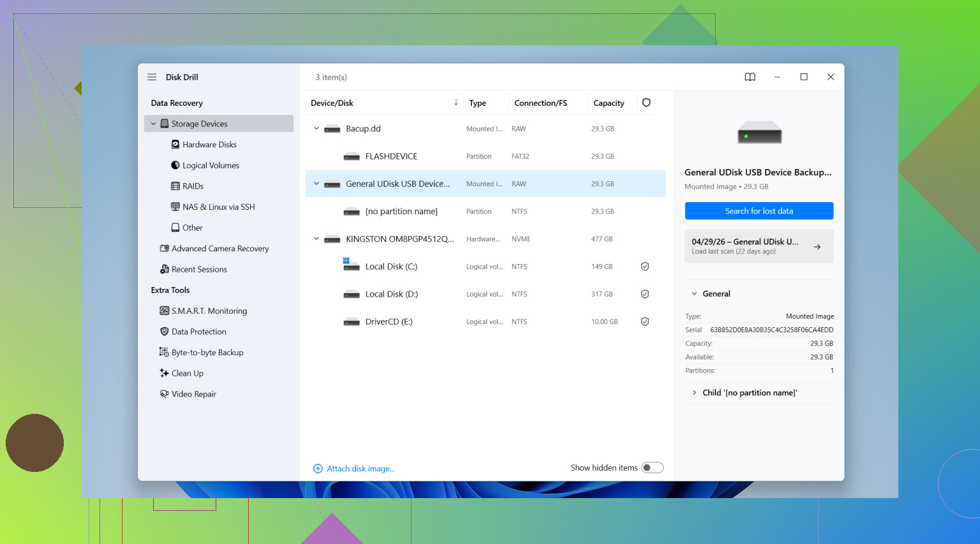Click the NVME connection cell

[x=521, y=239]
